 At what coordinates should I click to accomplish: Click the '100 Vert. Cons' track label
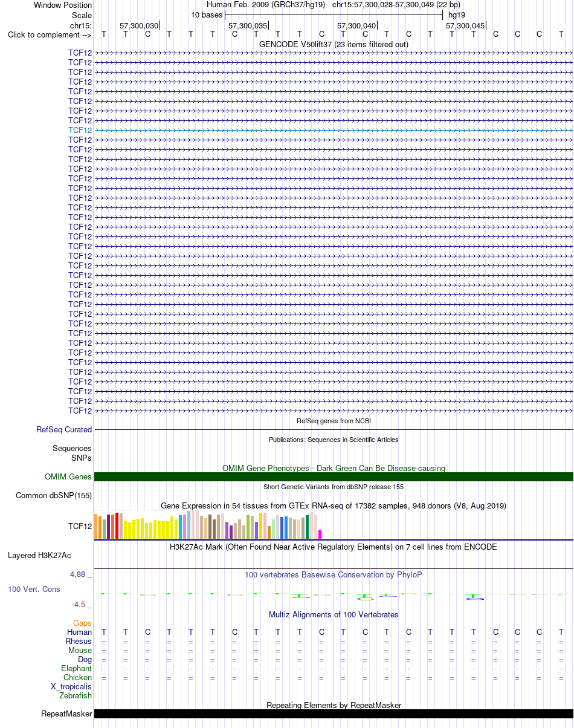coord(34,589)
